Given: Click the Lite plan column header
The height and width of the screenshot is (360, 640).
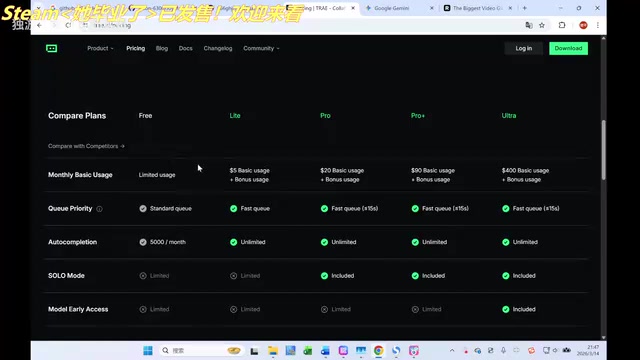Looking at the screenshot, I should (235, 116).
